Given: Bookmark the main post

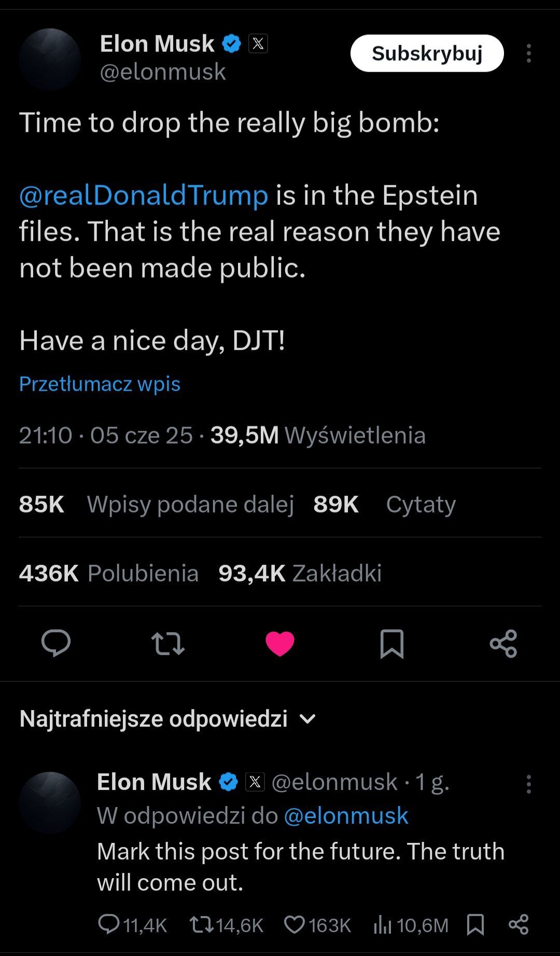Looking at the screenshot, I should coord(391,643).
